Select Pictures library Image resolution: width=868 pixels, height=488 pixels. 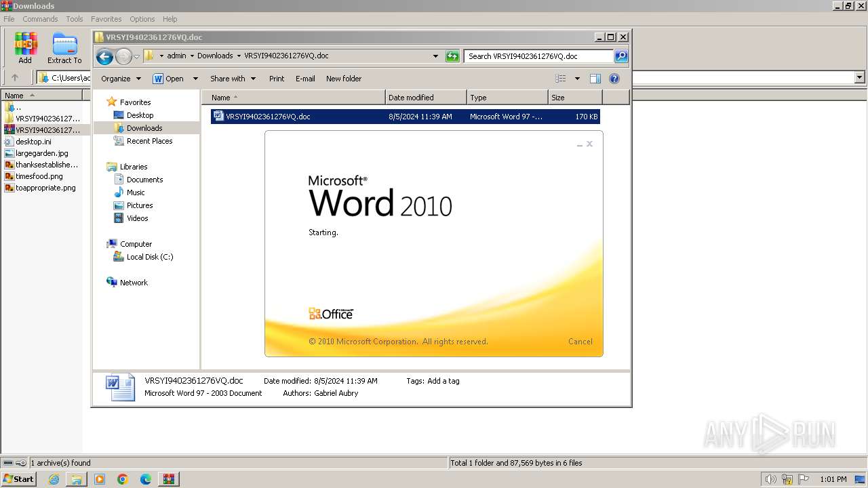(x=140, y=205)
